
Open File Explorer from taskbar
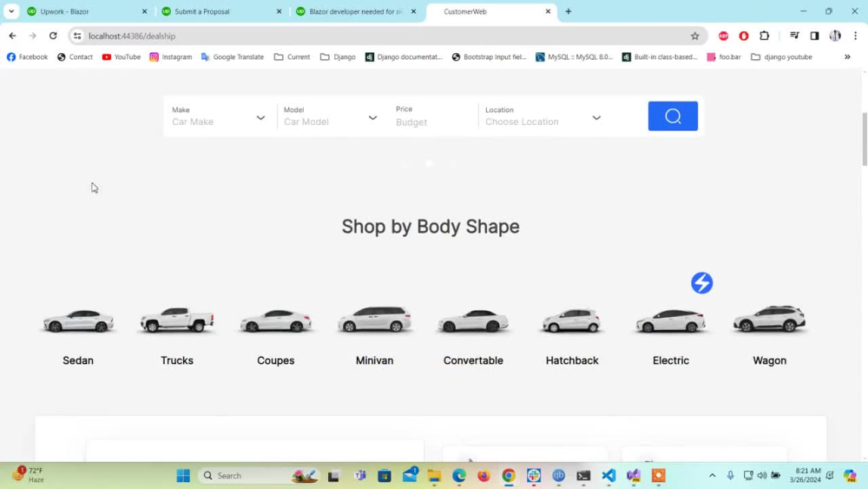point(434,475)
